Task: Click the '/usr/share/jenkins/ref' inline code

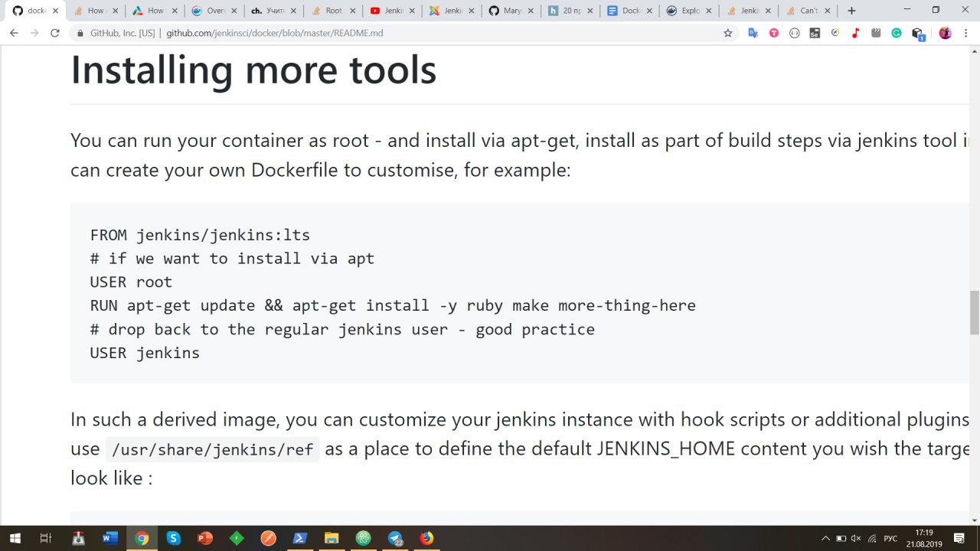Action: 213,449
